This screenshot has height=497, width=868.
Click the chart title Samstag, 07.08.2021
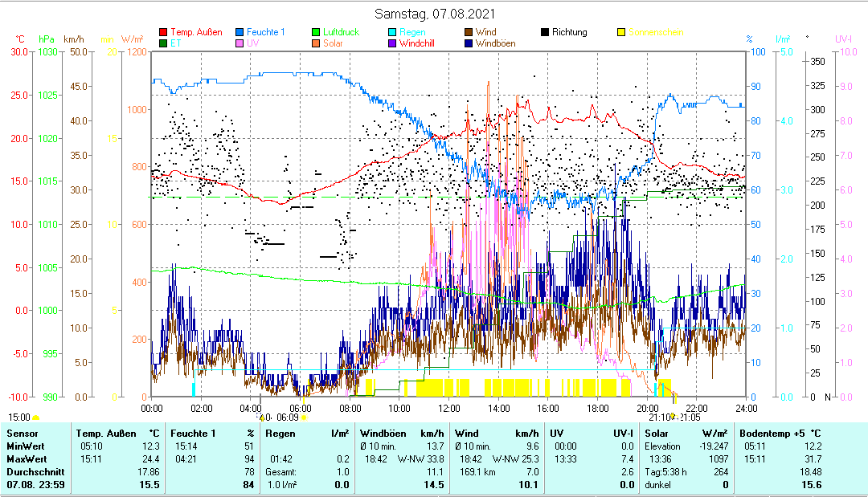click(x=436, y=14)
